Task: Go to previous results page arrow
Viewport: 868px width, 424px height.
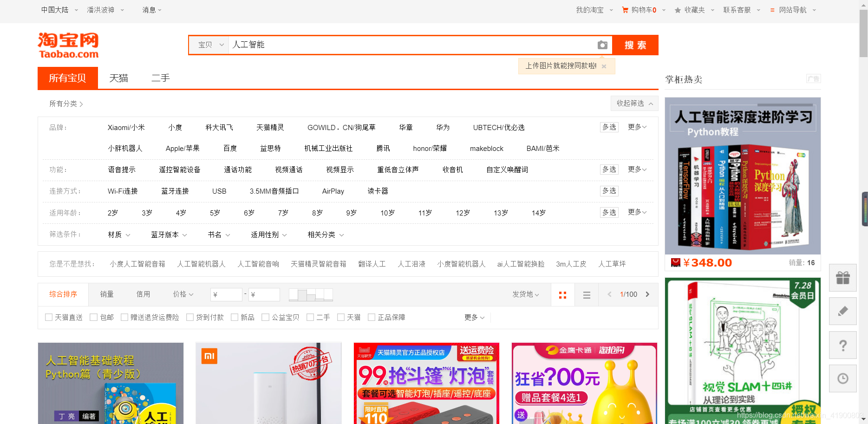Action: [x=609, y=294]
